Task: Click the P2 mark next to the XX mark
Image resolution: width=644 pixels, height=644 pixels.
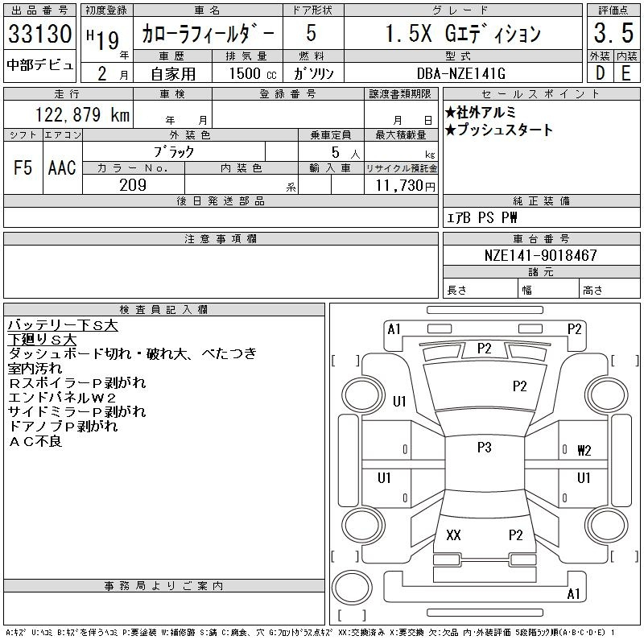Action: click(516, 535)
